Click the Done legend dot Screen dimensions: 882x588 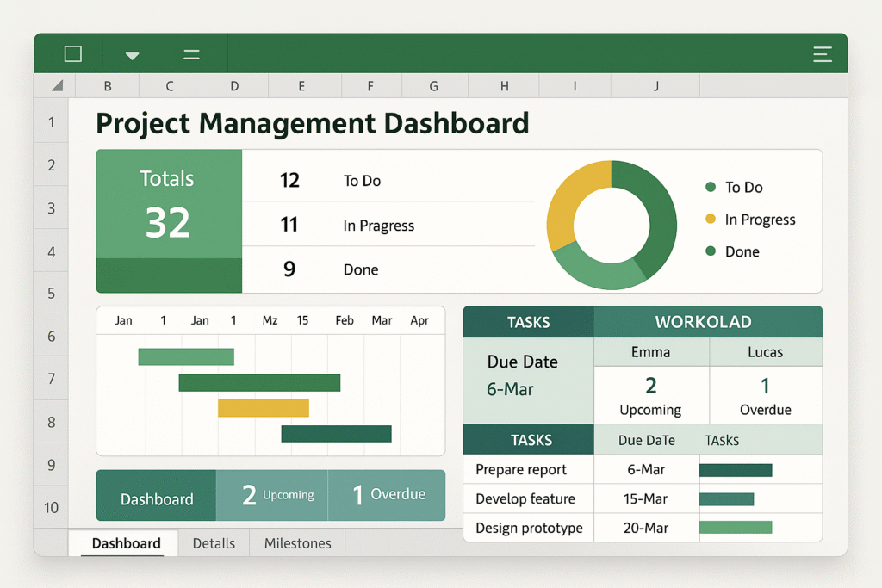click(x=710, y=251)
